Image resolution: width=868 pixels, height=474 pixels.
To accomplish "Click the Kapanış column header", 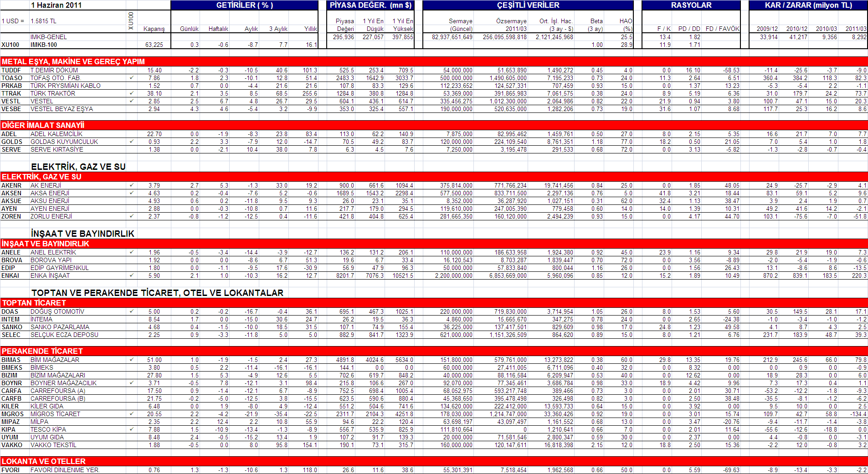I will (154, 29).
